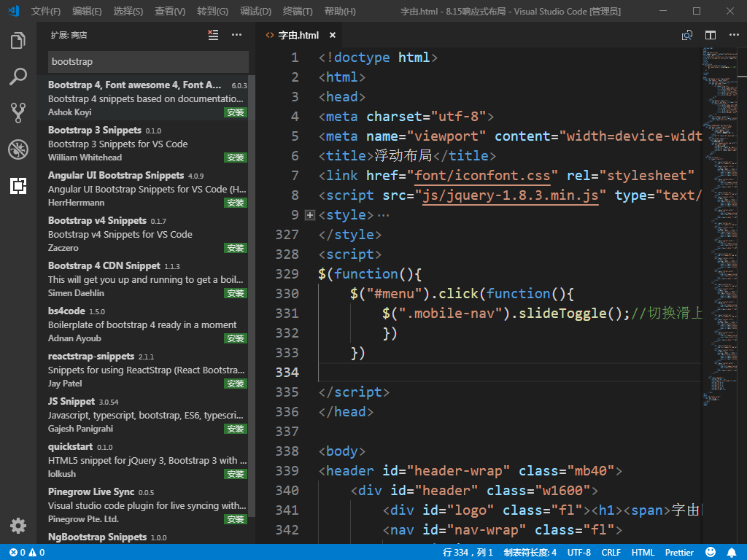
Task: Open the 转到(G) menu
Action: point(212,11)
